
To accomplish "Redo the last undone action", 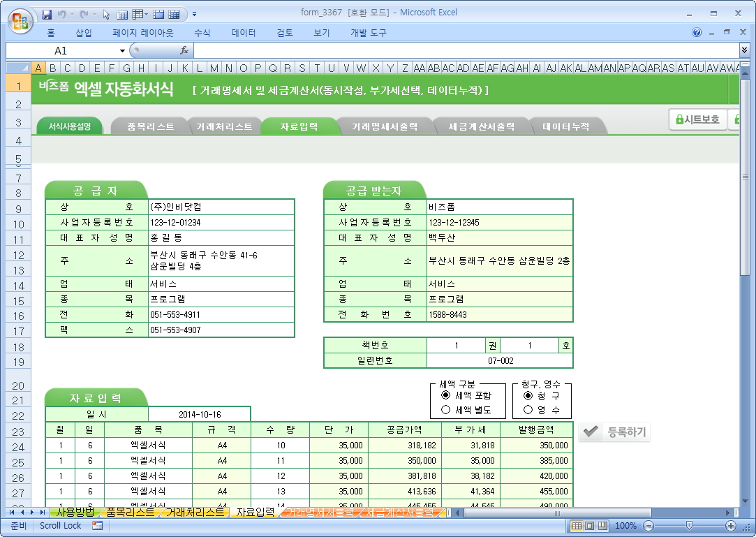I will [84, 15].
